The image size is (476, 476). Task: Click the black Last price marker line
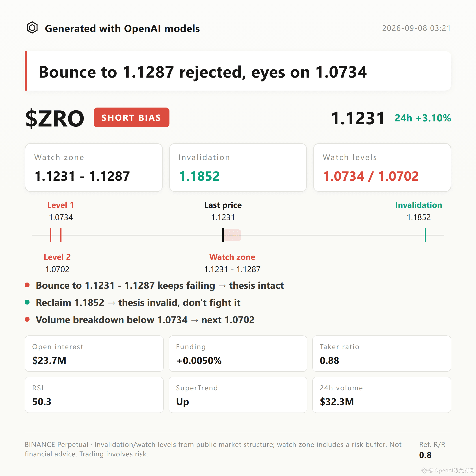[223, 235]
